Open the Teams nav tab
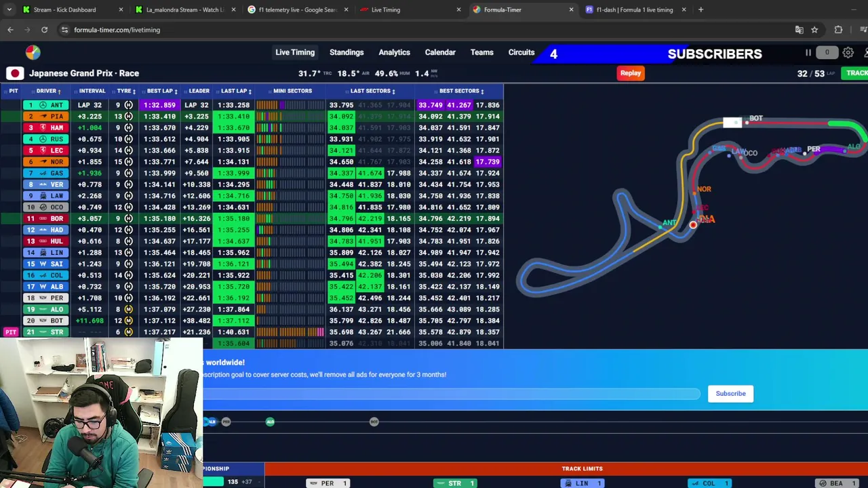 482,52
